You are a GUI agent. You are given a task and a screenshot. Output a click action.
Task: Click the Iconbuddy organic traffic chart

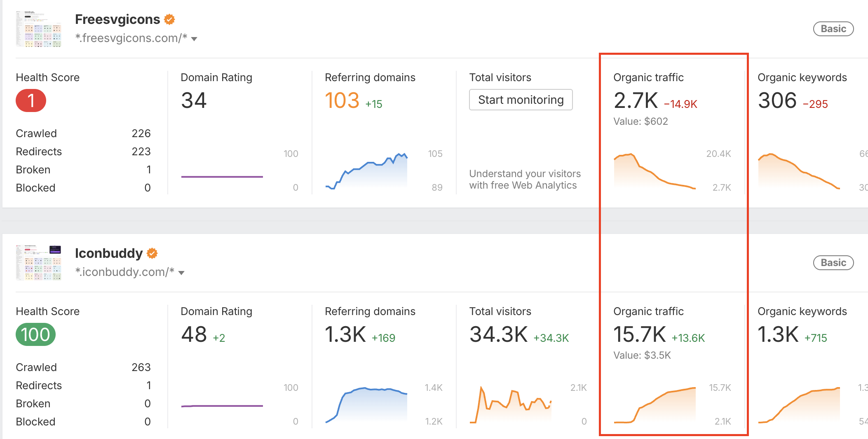[655, 405]
